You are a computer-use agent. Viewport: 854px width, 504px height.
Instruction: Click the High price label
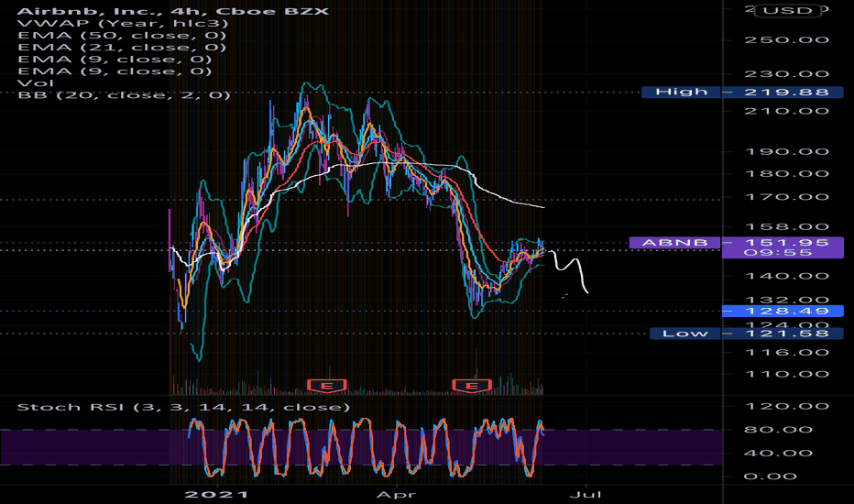(x=682, y=92)
